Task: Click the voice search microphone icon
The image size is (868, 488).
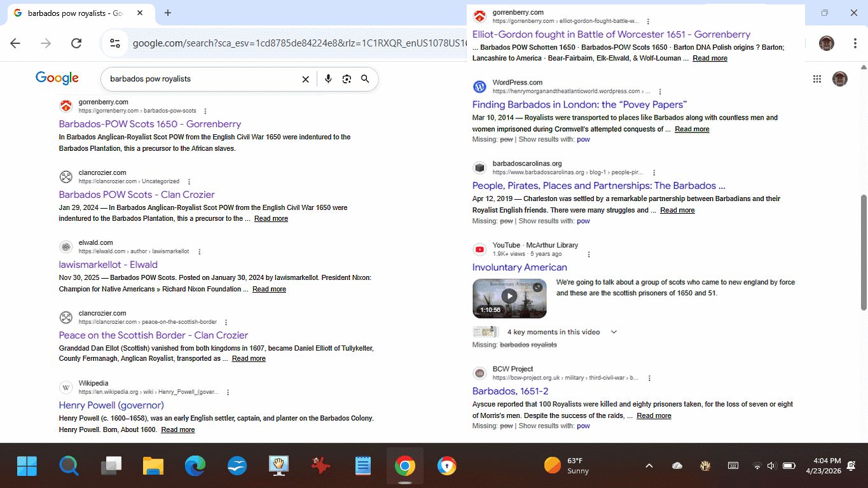Action: tap(328, 79)
